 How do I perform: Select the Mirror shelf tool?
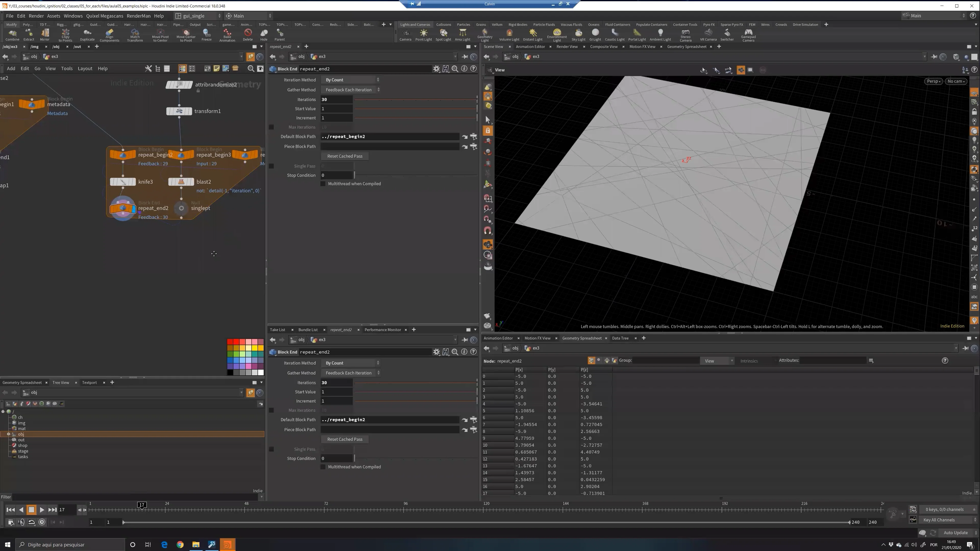pyautogui.click(x=44, y=35)
